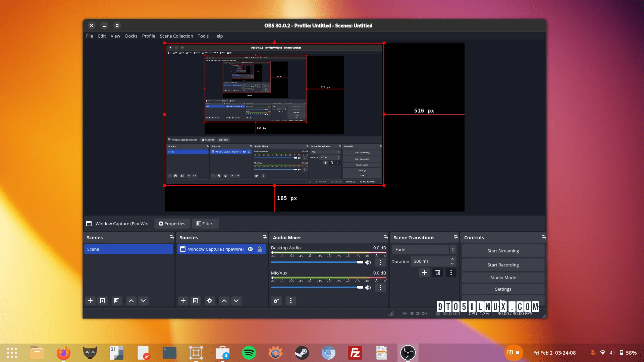Open scene filters icon in Scenes panel
644x362 pixels.
pos(117,301)
